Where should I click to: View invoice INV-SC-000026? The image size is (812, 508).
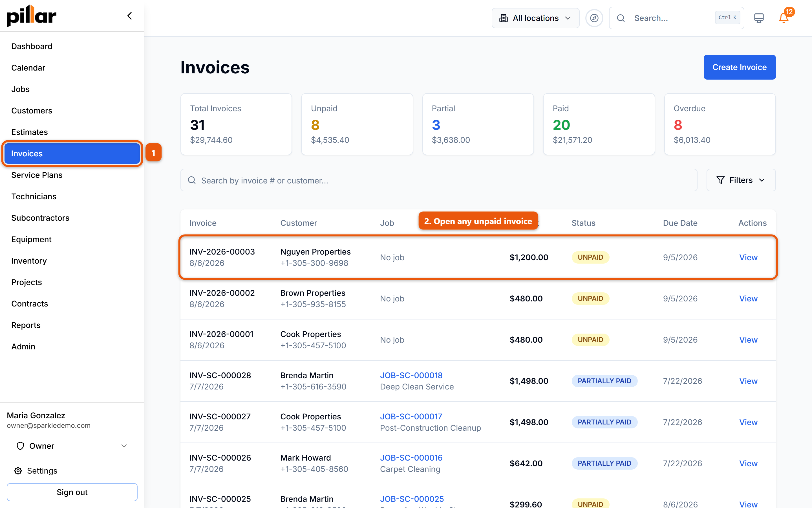tap(748, 464)
